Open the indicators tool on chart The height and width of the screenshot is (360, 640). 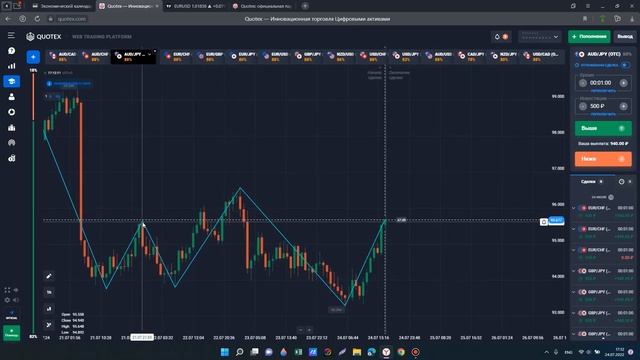click(49, 309)
